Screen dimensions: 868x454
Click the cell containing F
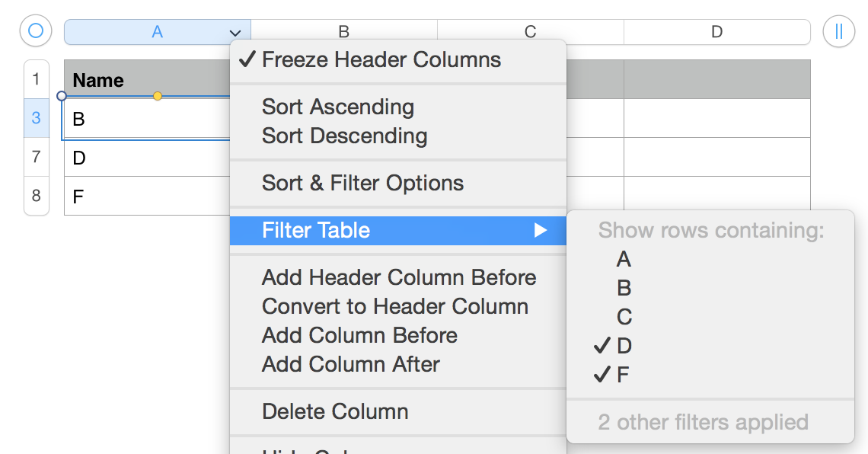145,197
